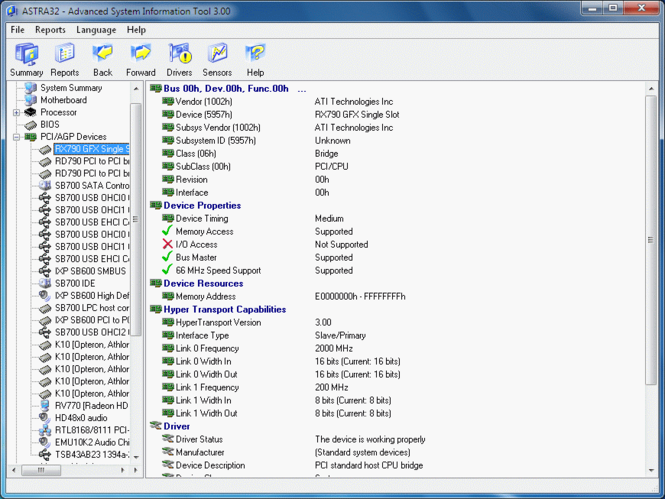Select RV770 Radeon HD tree entry

[x=92, y=406]
